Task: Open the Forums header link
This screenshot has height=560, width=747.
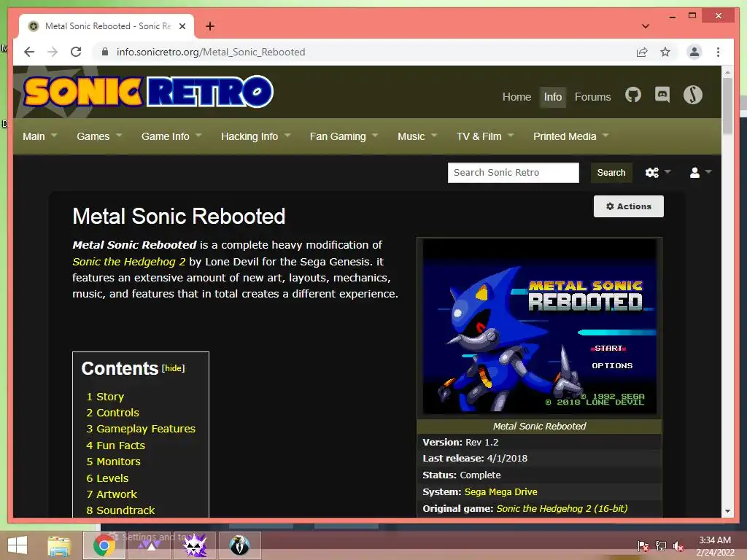Action: pos(592,97)
